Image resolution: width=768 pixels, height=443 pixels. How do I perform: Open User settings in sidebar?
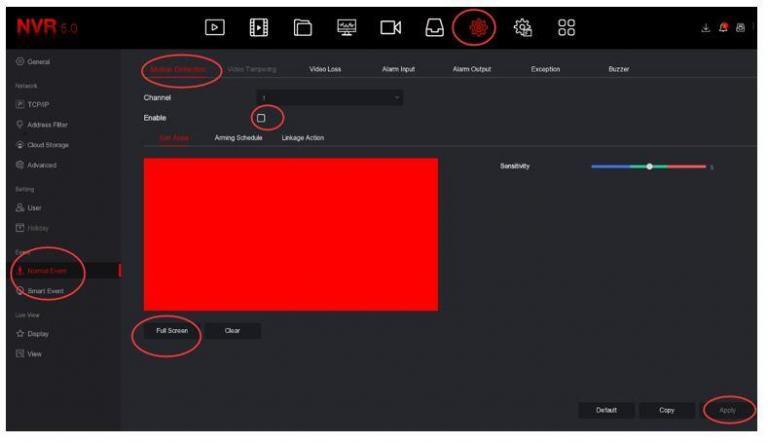[28, 208]
